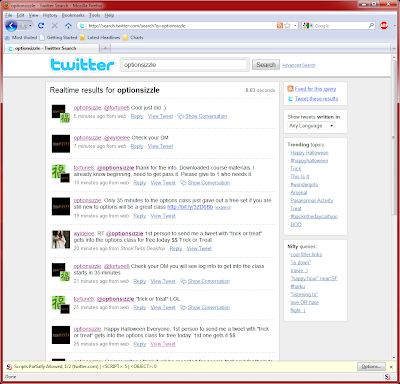Viewport: 400px width, 384px height.
Task: Click the browser Back arrow button
Action: tap(11, 26)
